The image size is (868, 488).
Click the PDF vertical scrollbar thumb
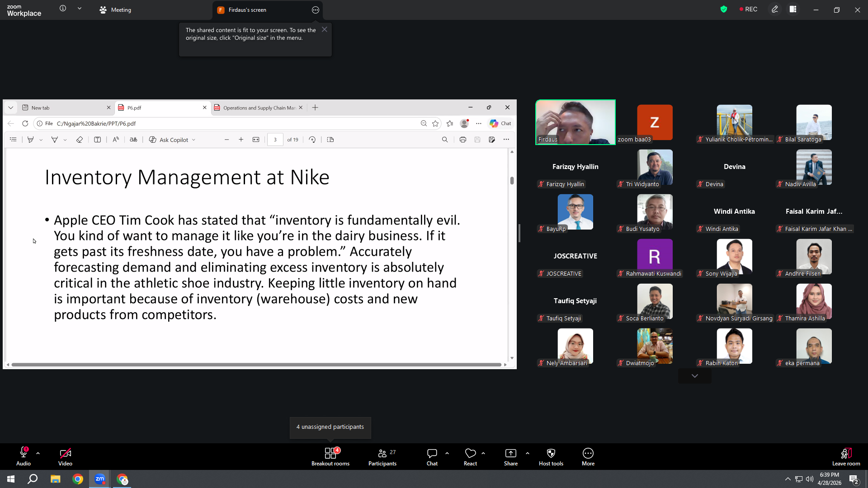[512, 181]
